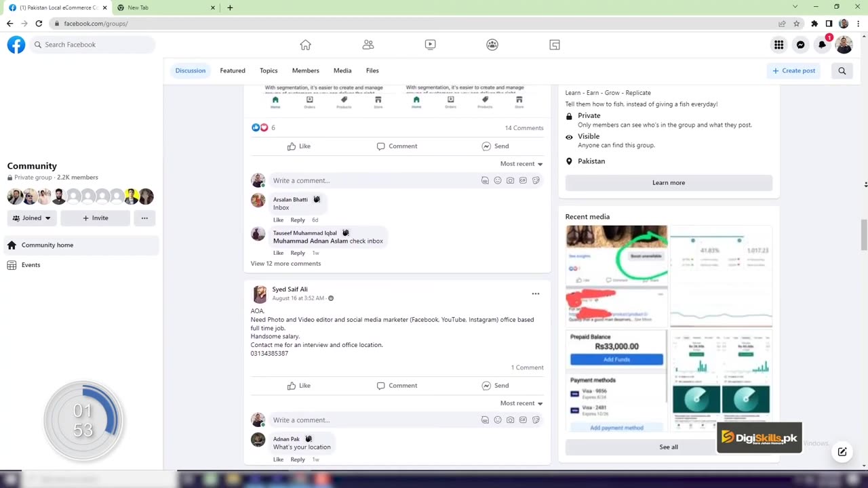Open the Groups icon in top navigation
The width and height of the screenshot is (868, 488).
coord(492,45)
